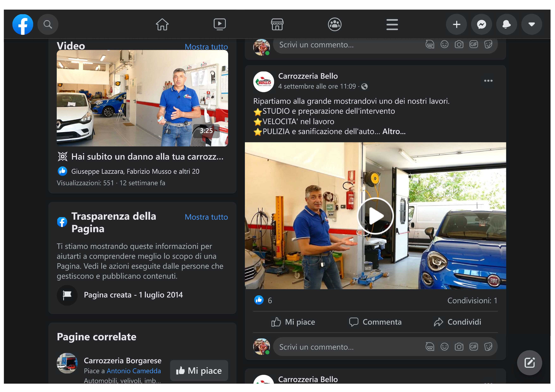Open Messenger from the top bar
Image resolution: width=555 pixels, height=392 pixels.
click(x=481, y=24)
